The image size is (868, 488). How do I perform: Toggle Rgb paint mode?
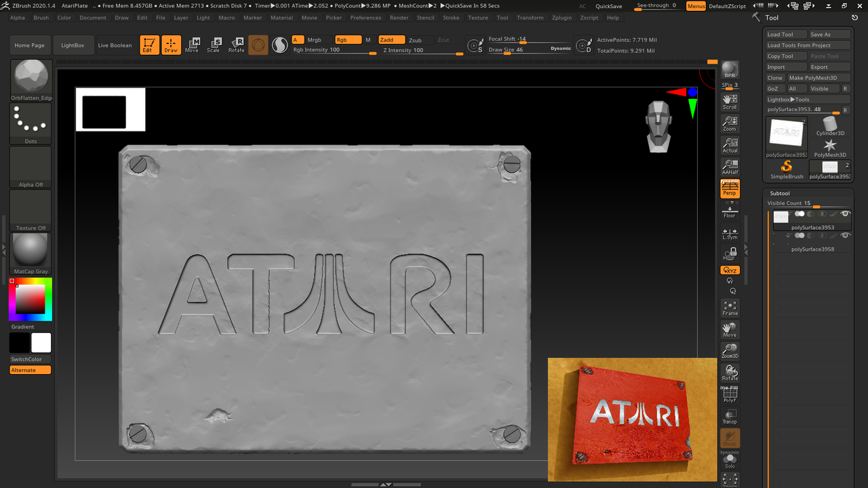347,40
